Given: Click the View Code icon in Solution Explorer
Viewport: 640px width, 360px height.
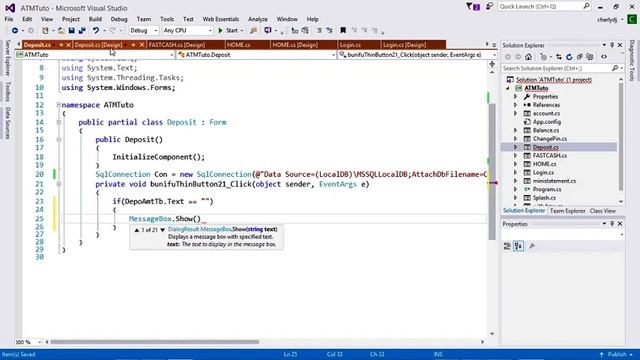Looking at the screenshot, I should pyautogui.click(x=604, y=57).
